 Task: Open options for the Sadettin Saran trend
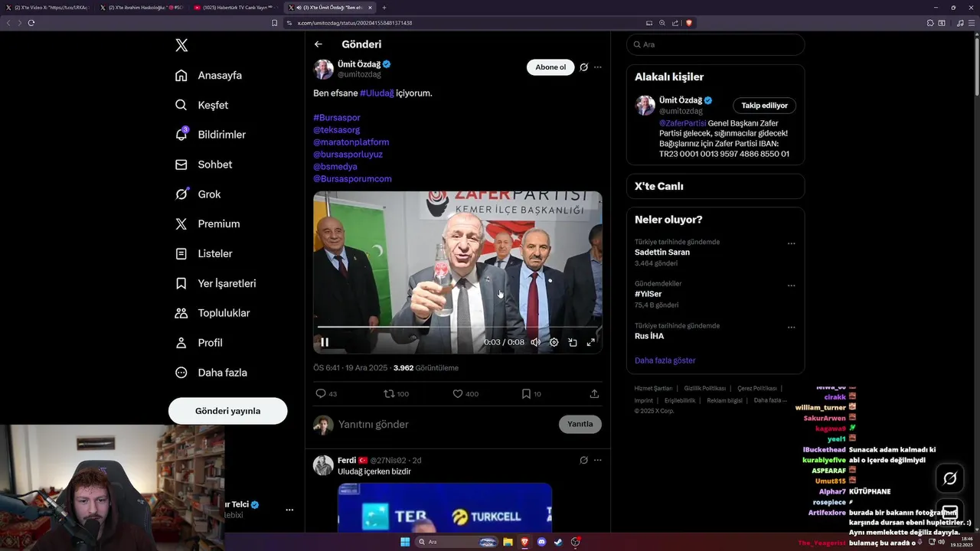click(791, 243)
